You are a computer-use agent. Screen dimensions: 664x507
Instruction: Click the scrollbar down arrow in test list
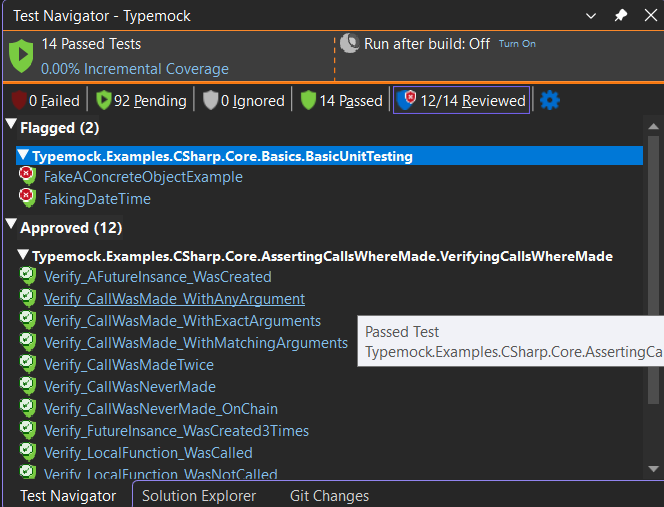(x=653, y=469)
